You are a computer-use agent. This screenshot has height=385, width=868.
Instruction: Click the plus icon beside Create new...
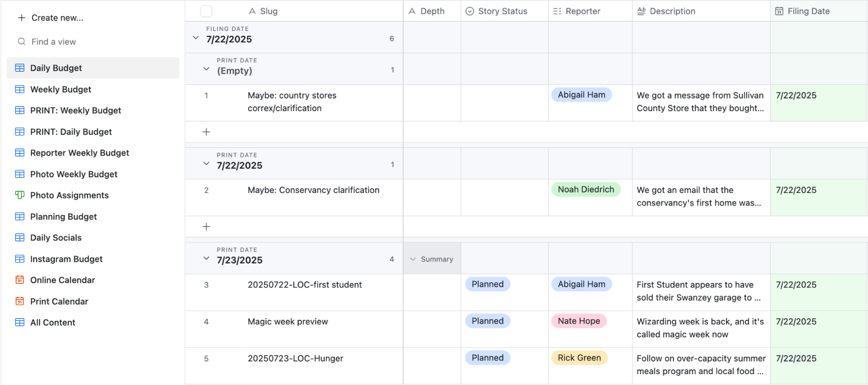click(21, 18)
